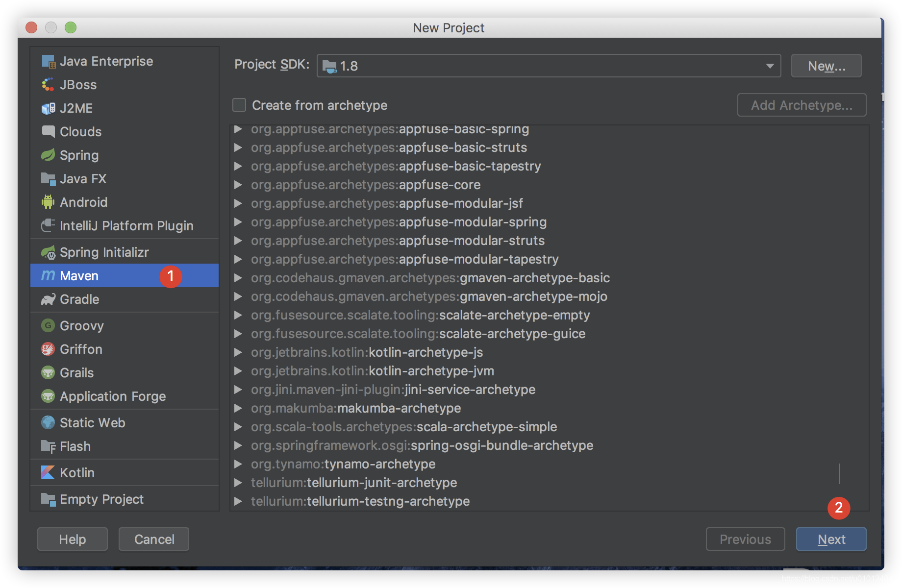Select makumba-archetype row
The height and width of the screenshot is (588, 902).
point(549,408)
